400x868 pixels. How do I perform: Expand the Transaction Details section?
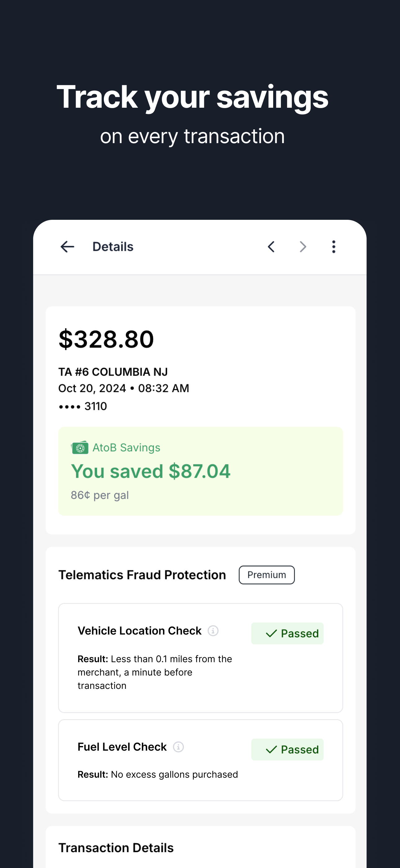click(x=116, y=848)
